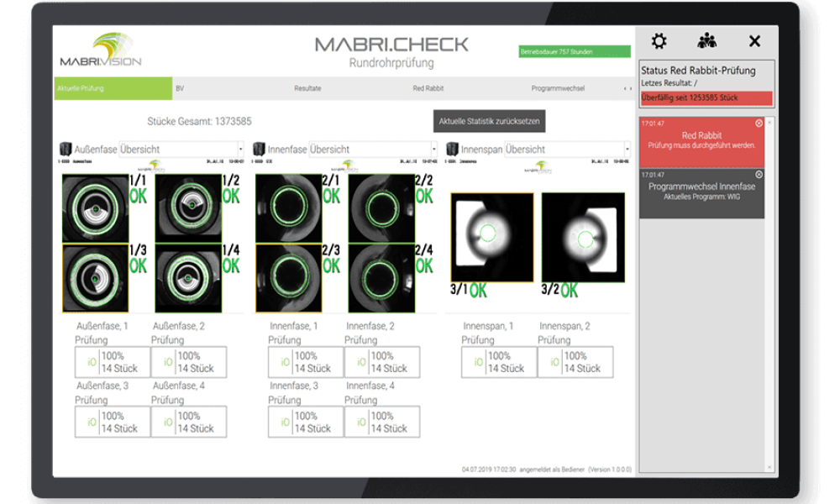This screenshot has width=840, height=504.
Task: Click the Außenfase camera icon
Action: [66, 150]
